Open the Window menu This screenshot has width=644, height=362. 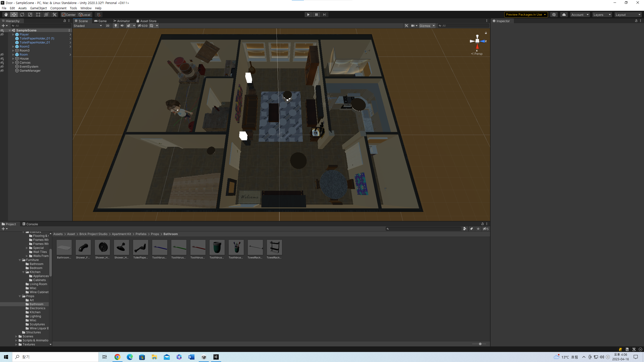[x=86, y=8]
